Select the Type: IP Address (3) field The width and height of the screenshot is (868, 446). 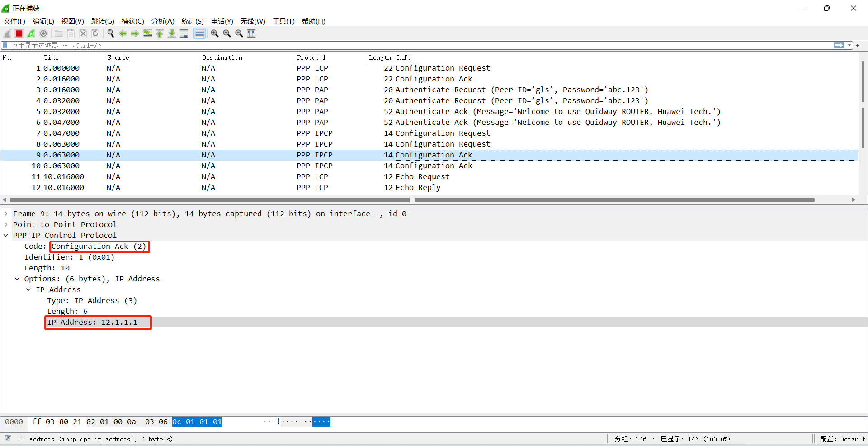(x=92, y=300)
